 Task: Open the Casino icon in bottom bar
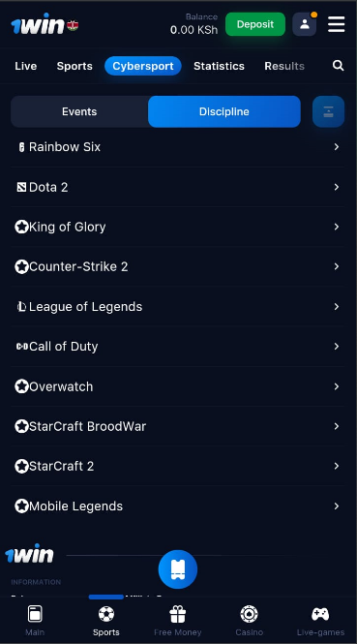point(249,614)
